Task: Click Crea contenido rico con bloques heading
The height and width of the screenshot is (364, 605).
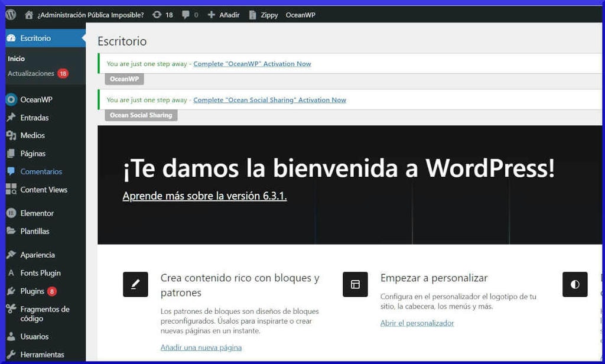Action: [240, 285]
